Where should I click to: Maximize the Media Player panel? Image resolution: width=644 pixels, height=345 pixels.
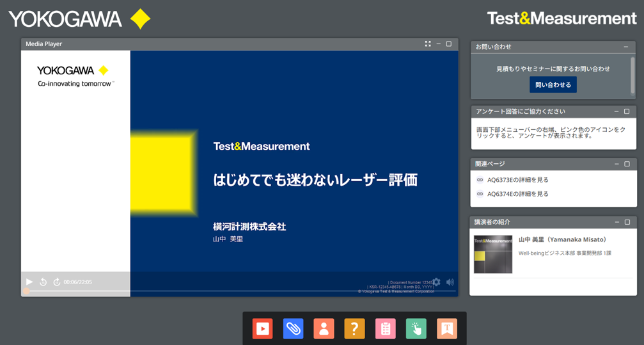449,44
